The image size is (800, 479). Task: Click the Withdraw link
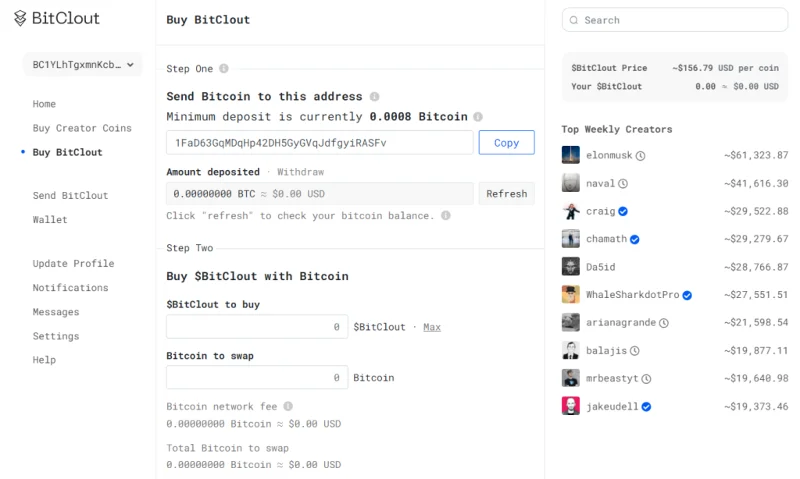pos(301,172)
